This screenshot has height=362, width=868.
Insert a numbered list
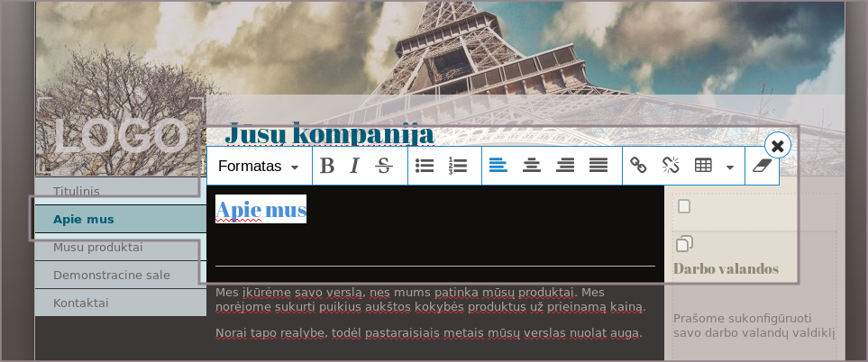458,166
